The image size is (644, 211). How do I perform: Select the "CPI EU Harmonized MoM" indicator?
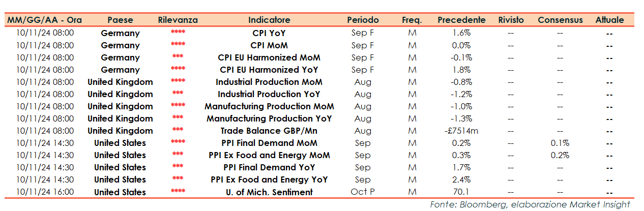(x=269, y=57)
